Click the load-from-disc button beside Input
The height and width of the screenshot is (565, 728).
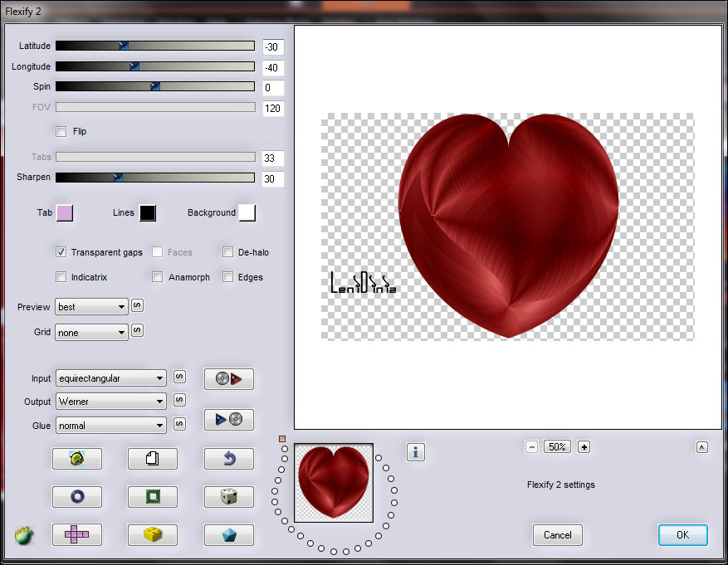(x=228, y=379)
